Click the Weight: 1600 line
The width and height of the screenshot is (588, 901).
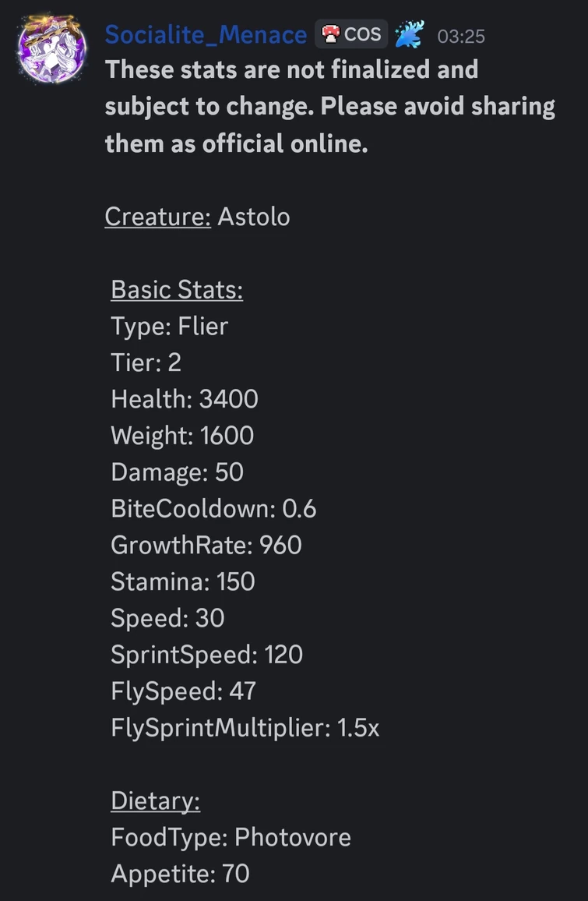[x=182, y=435]
